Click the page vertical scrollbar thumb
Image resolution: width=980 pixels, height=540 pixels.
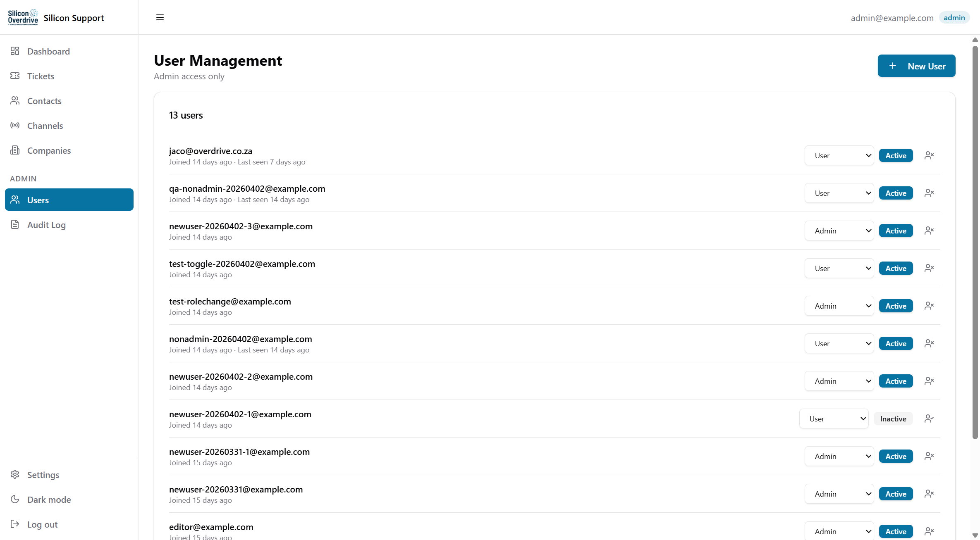tap(975, 242)
